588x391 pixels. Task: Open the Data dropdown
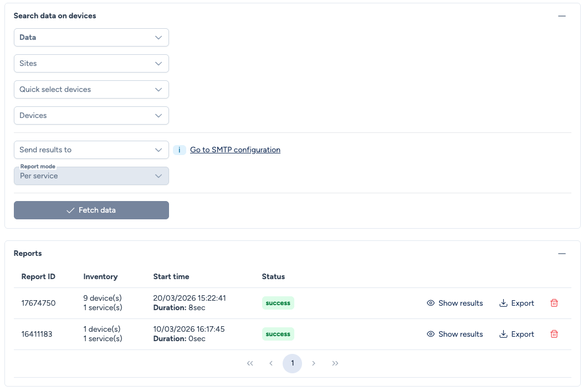91,38
